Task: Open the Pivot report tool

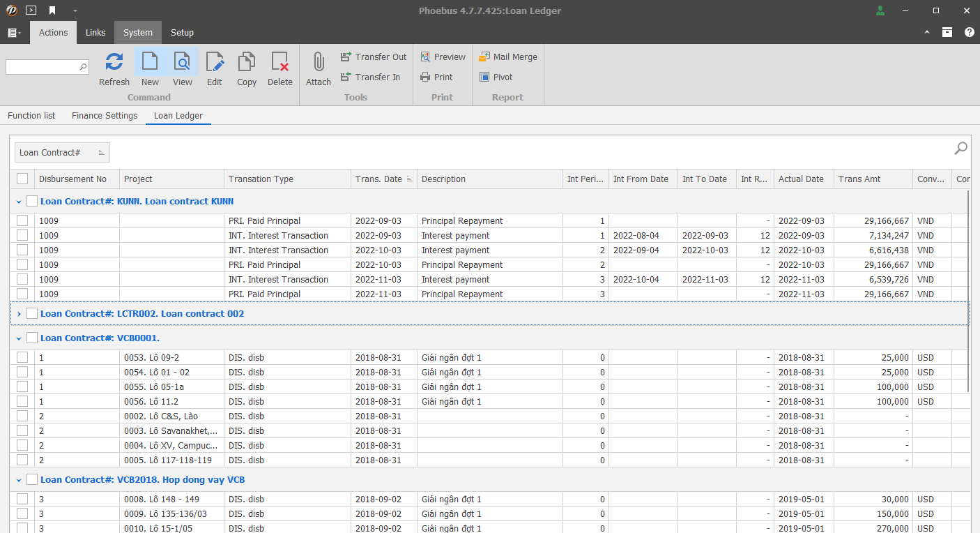Action: [496, 77]
